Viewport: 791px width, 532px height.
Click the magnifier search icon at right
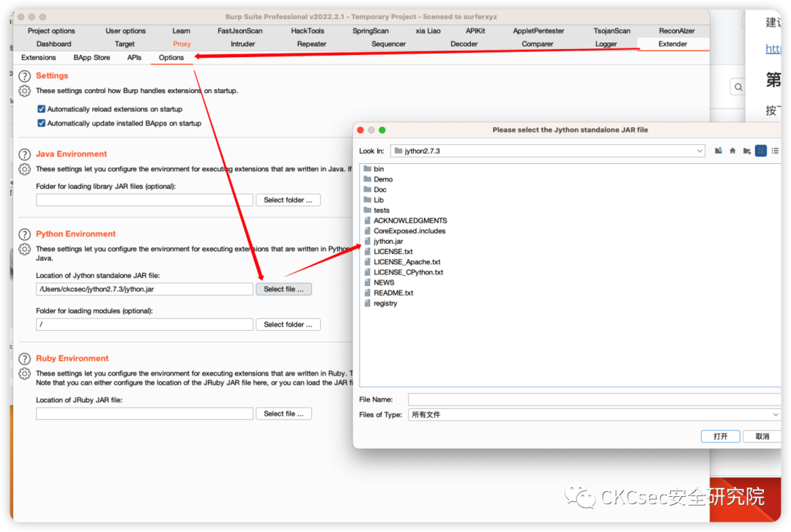pyautogui.click(x=738, y=87)
